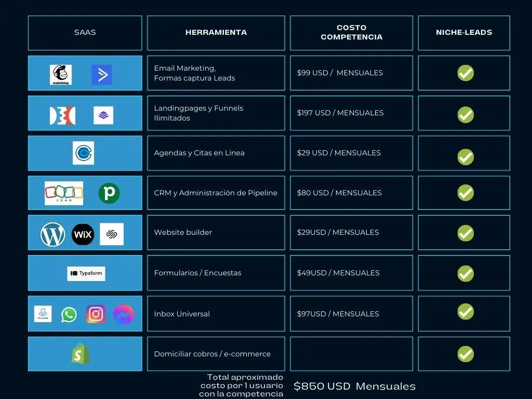The width and height of the screenshot is (532, 399).
Task: Click the WhatsApp logo
Action: pyautogui.click(x=69, y=314)
